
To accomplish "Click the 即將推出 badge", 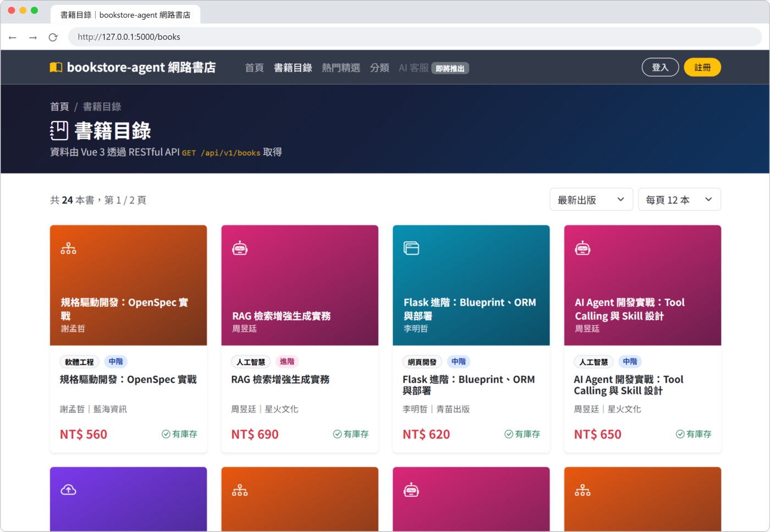I will point(450,68).
